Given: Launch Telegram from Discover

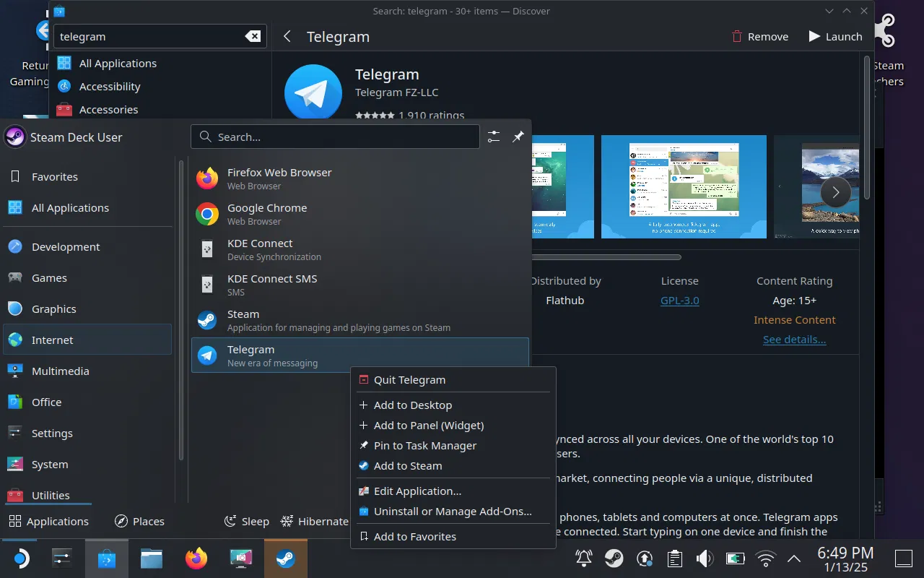Looking at the screenshot, I should click(835, 37).
